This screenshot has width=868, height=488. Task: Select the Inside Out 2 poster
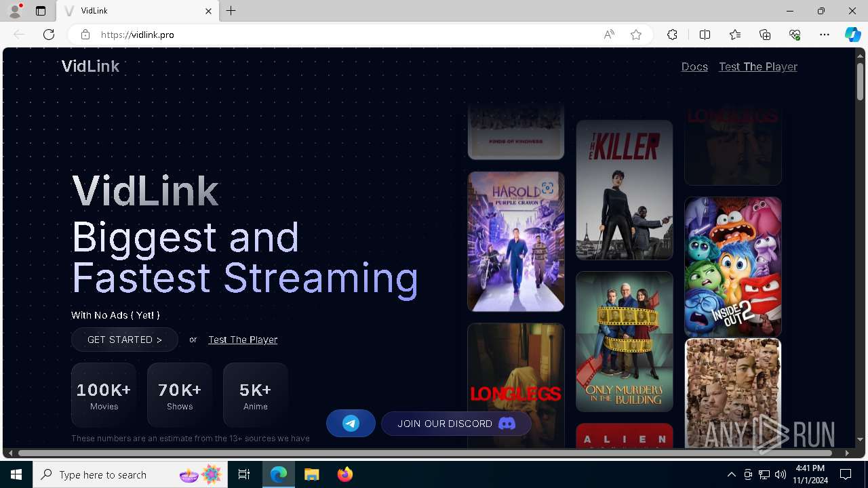(x=733, y=267)
